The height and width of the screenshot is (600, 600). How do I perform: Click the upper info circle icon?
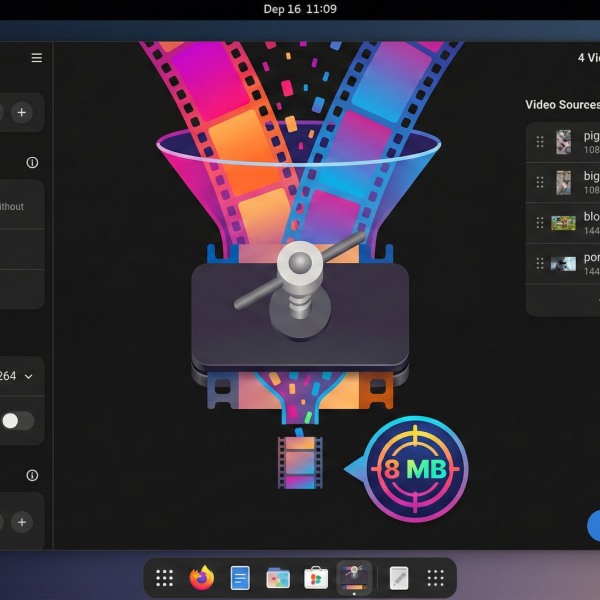coord(32,162)
